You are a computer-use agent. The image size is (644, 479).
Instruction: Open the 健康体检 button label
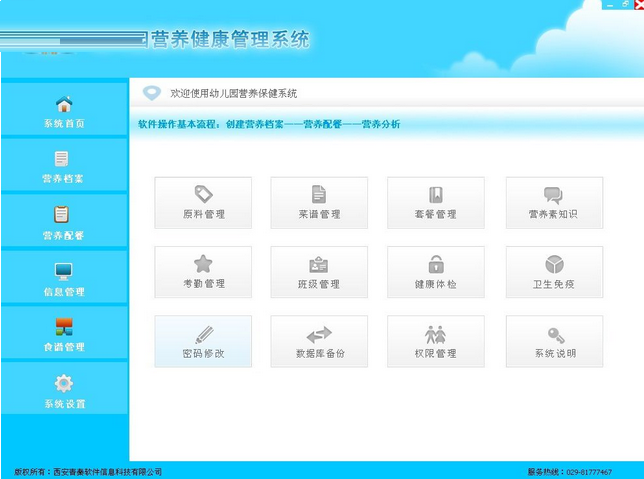click(435, 284)
